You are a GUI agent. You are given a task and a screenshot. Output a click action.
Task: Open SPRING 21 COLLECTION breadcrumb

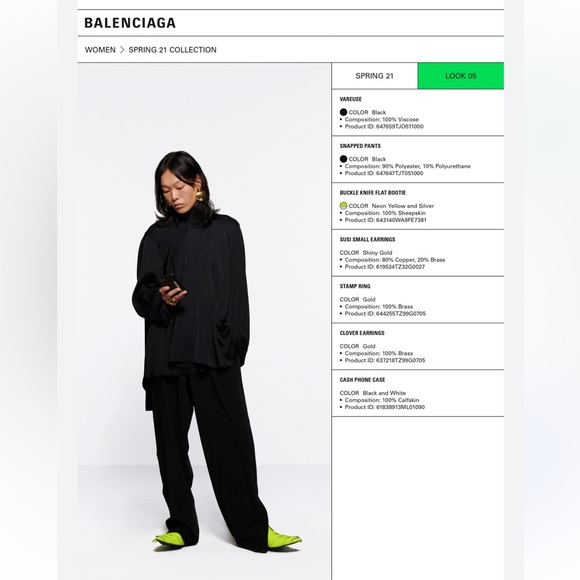(172, 50)
